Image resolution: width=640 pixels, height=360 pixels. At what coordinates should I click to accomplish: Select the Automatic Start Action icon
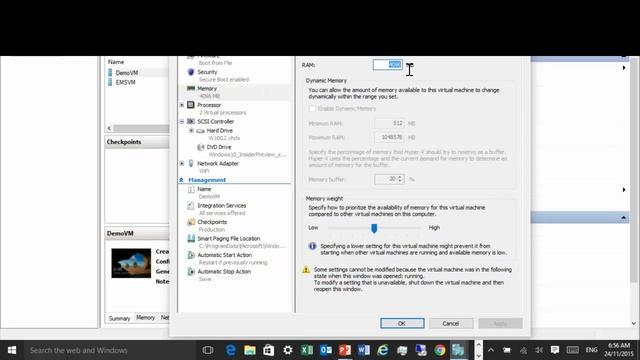click(191, 255)
